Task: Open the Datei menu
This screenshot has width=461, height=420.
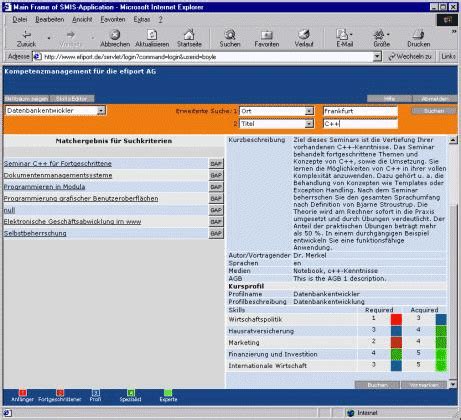Action: (x=20, y=20)
